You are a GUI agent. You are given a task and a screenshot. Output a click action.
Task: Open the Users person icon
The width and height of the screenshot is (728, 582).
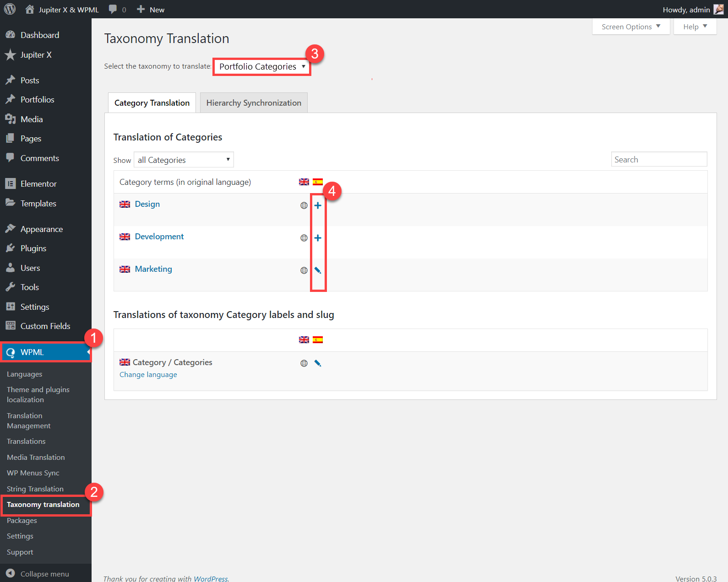pos(10,268)
